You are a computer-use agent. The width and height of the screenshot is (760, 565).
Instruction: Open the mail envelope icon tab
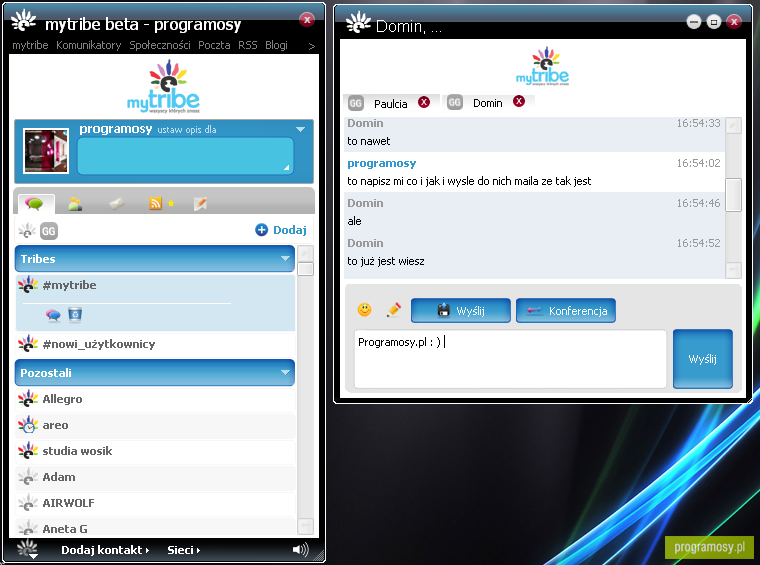(x=117, y=204)
